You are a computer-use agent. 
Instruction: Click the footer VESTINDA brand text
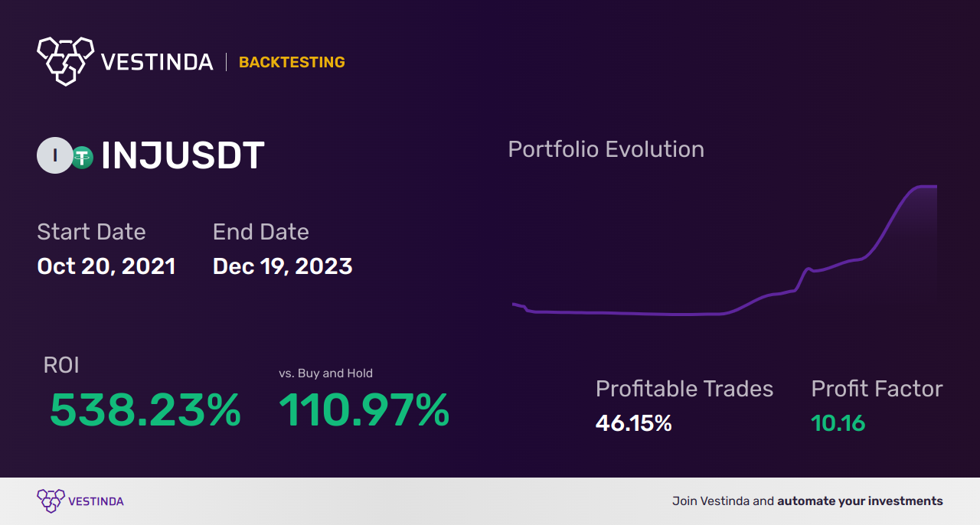coord(96,502)
